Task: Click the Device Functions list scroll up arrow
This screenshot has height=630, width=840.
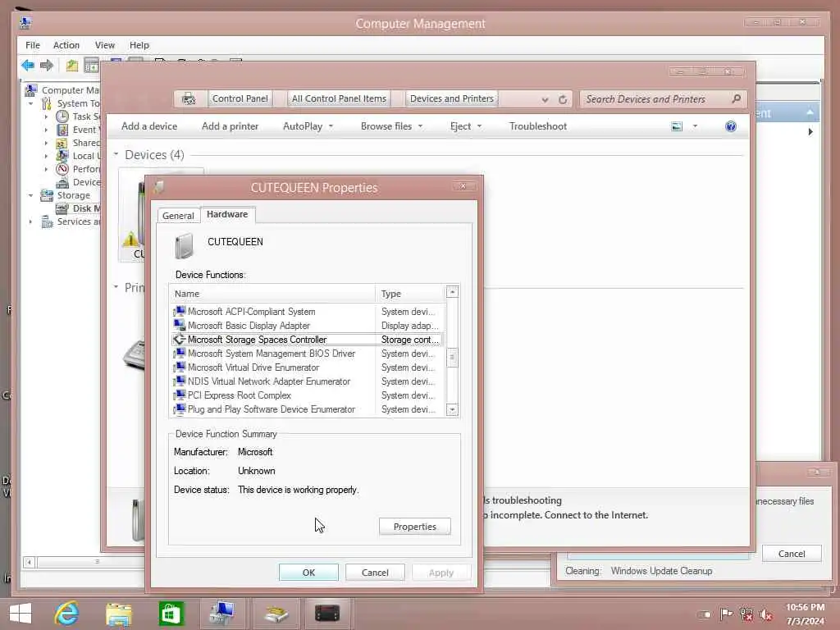Action: point(452,292)
